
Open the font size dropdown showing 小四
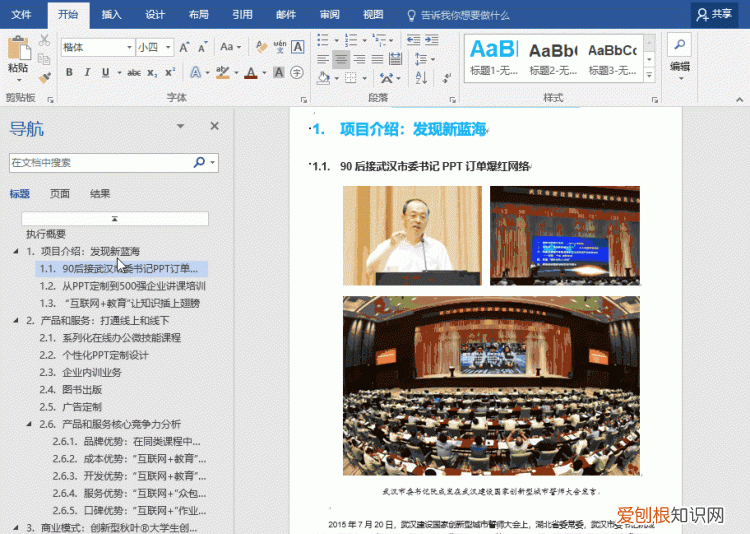167,47
